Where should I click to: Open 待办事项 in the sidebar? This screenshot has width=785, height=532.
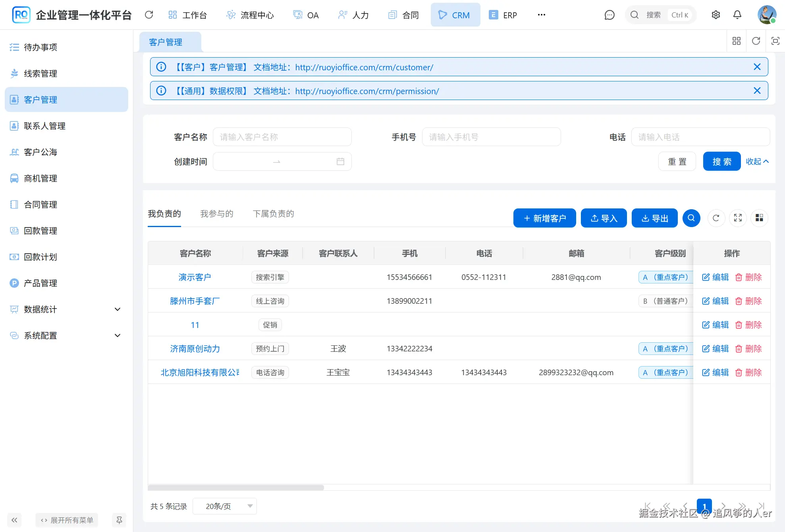click(x=66, y=47)
